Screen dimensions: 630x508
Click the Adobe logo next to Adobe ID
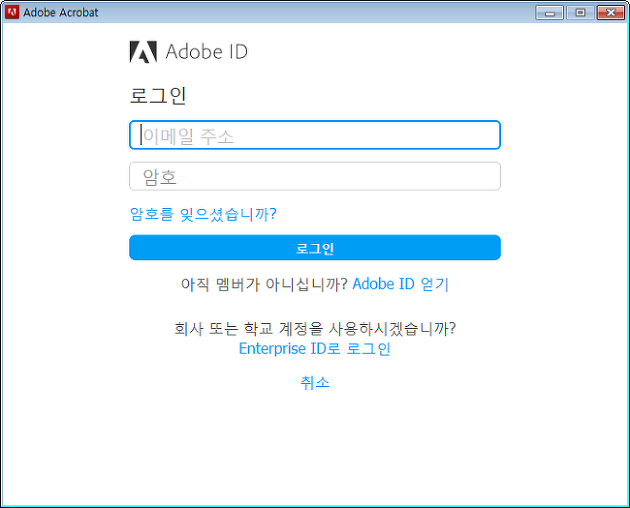[143, 52]
